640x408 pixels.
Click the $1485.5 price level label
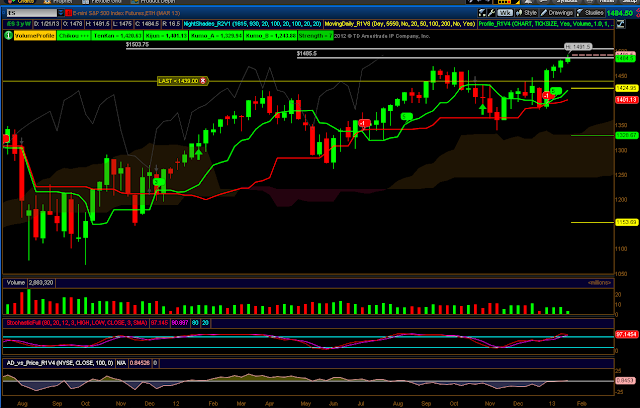point(307,53)
